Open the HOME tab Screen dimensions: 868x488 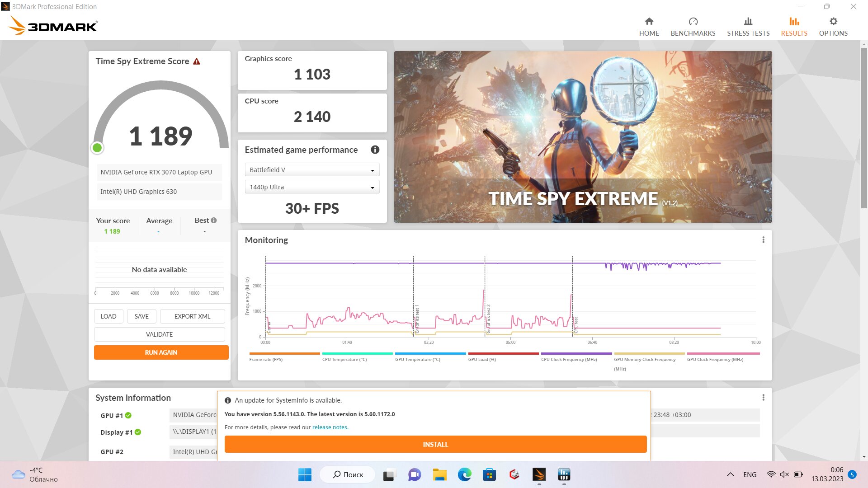click(649, 27)
